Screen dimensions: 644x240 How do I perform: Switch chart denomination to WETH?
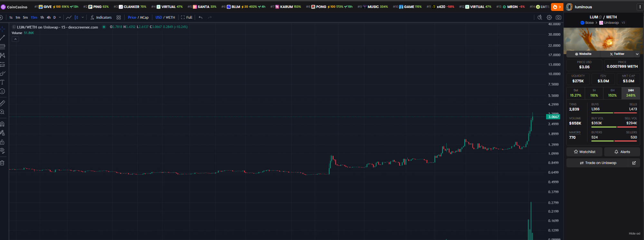pos(170,17)
